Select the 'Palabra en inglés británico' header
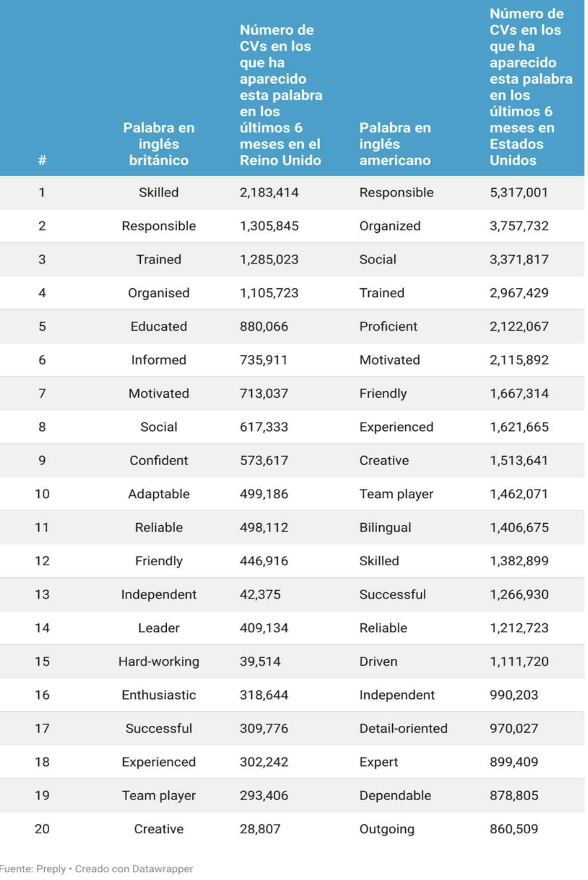 (x=158, y=144)
